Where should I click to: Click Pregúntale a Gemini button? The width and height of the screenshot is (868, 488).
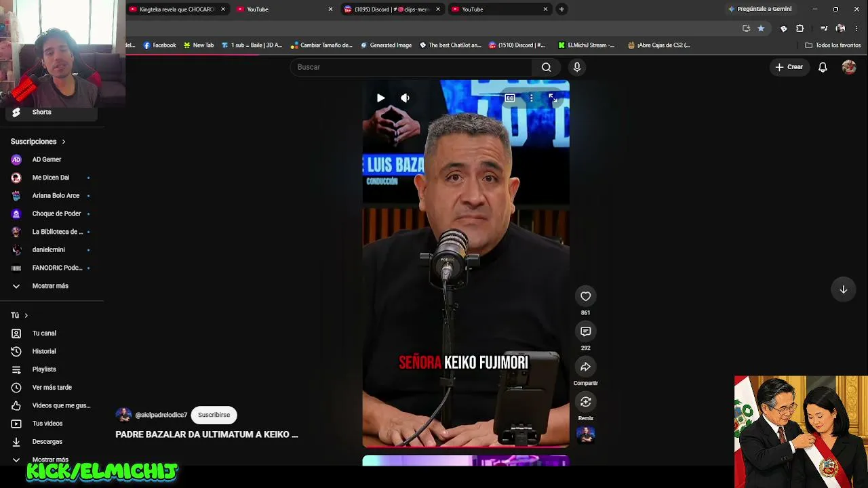click(x=760, y=9)
